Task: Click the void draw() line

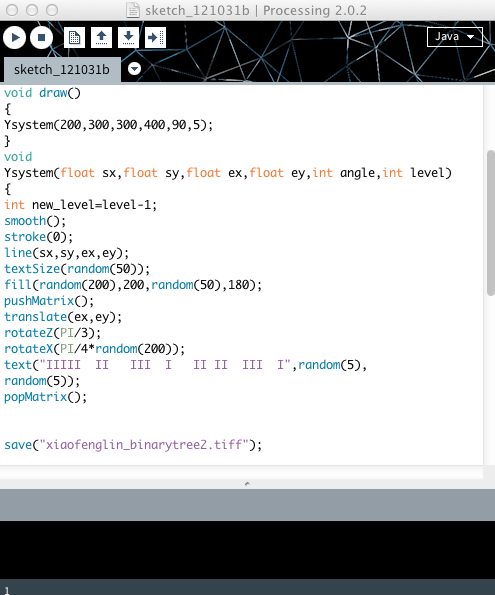Action: [42, 93]
